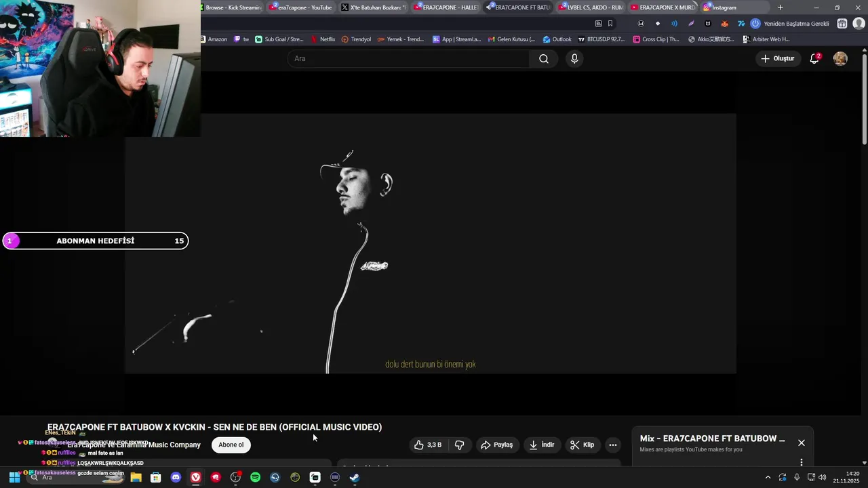
Task: Open File Explorer from the taskbar
Action: coord(136,478)
